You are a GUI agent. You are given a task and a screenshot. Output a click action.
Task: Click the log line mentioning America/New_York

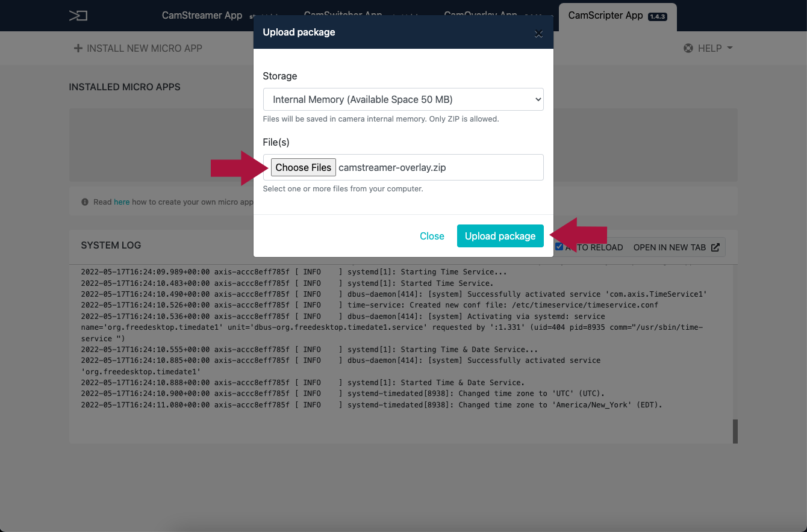pyautogui.click(x=372, y=404)
